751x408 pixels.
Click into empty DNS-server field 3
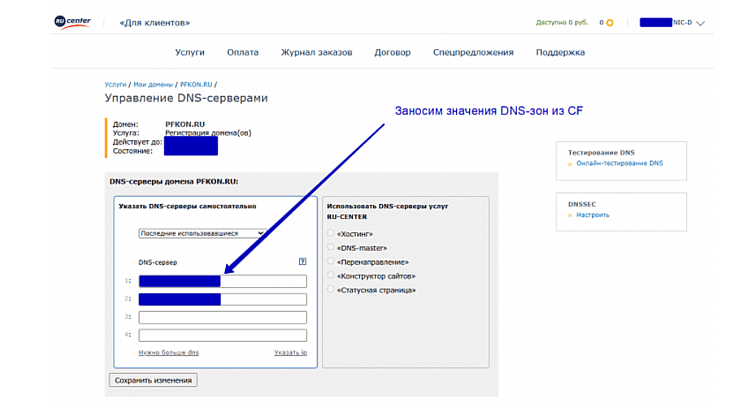click(223, 317)
